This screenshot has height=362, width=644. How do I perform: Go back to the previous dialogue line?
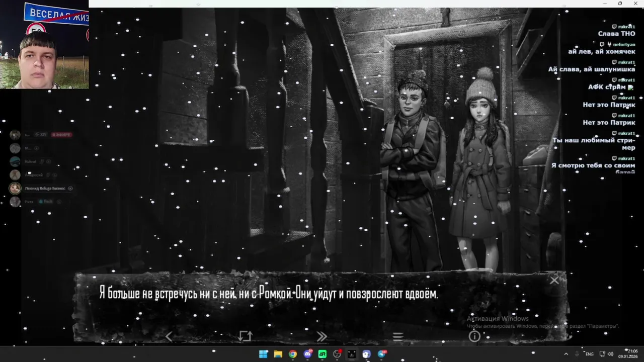pos(169,336)
